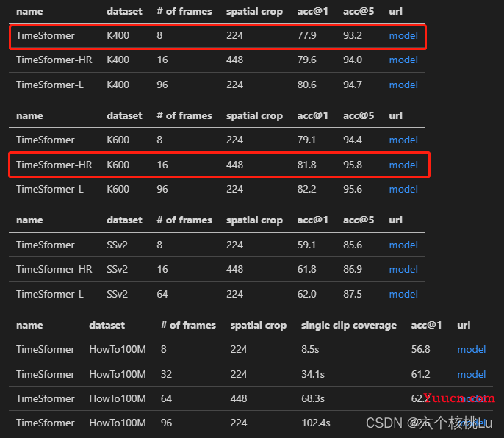Click the 32 frames value in HowTo100M table
504x438 pixels.
click(166, 374)
